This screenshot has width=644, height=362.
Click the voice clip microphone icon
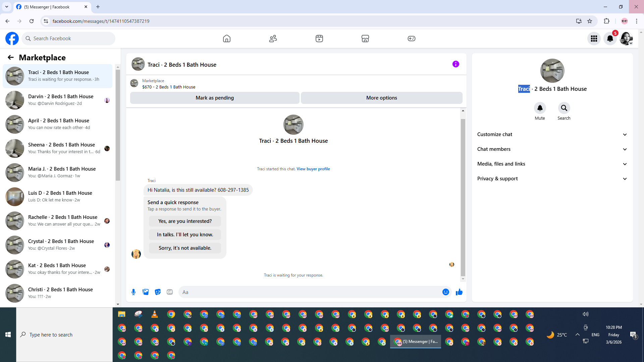click(133, 292)
